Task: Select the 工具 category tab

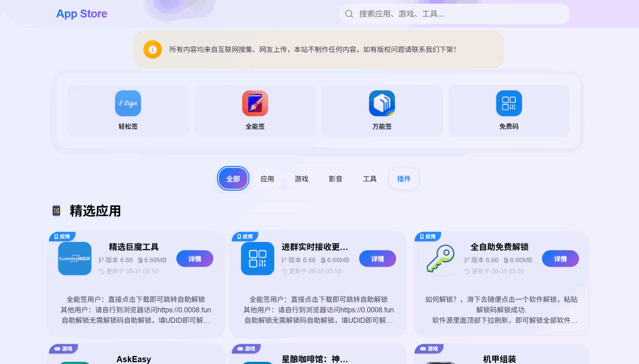Action: click(370, 179)
